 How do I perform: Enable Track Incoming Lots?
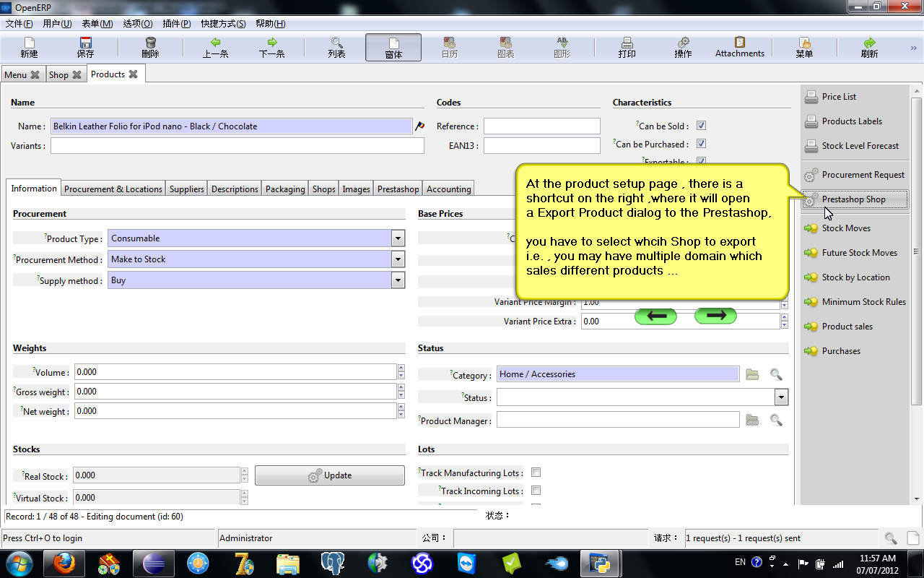tap(536, 491)
